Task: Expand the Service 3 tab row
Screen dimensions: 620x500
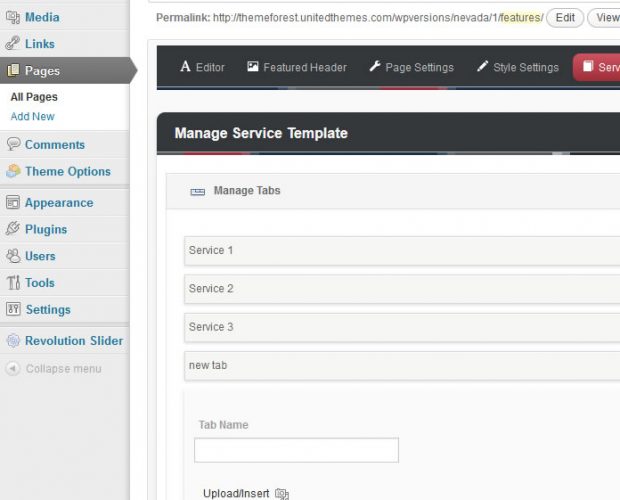Action: tap(400, 327)
